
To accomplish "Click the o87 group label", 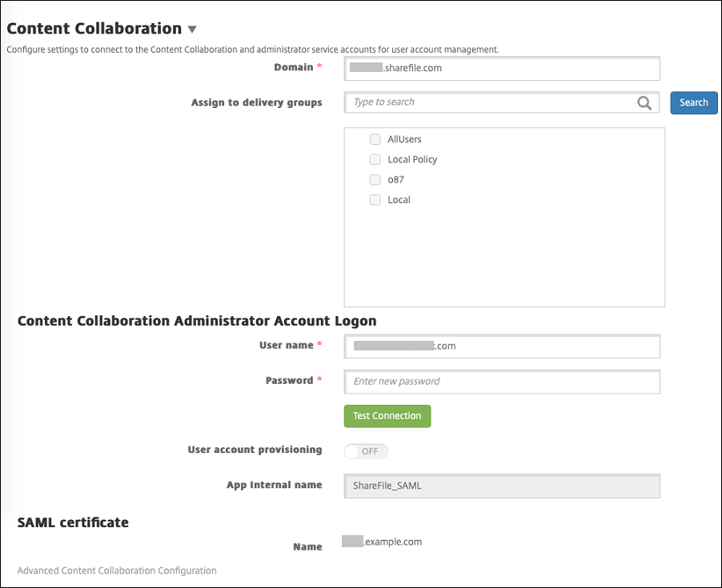I will [395, 179].
